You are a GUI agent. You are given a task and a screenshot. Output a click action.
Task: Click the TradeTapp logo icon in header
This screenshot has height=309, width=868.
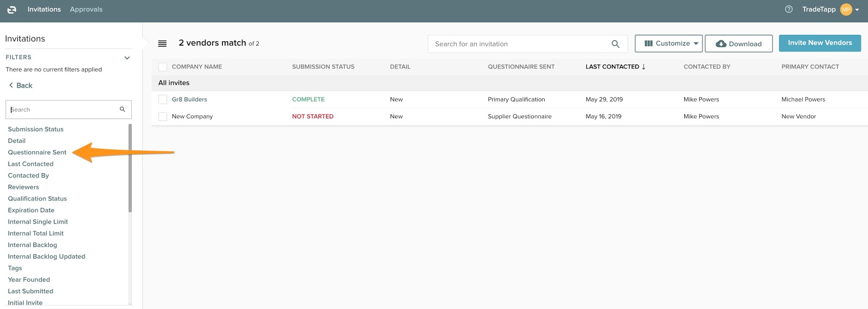point(11,10)
